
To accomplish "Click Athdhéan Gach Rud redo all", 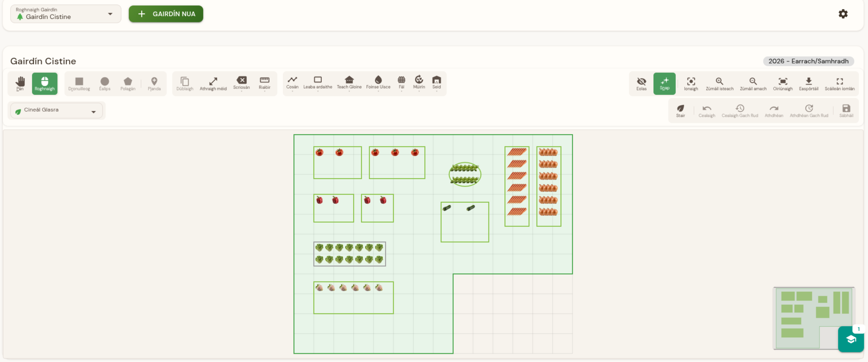I will point(809,111).
